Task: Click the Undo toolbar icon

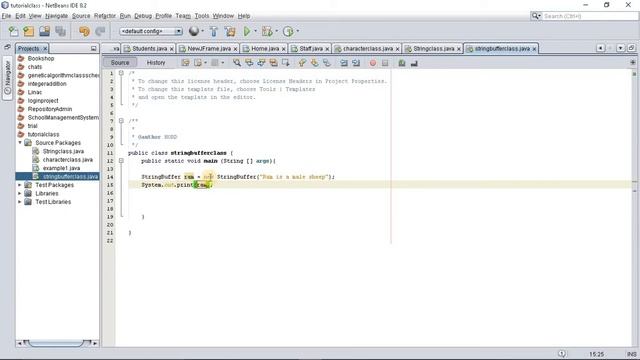Action: 84,31
